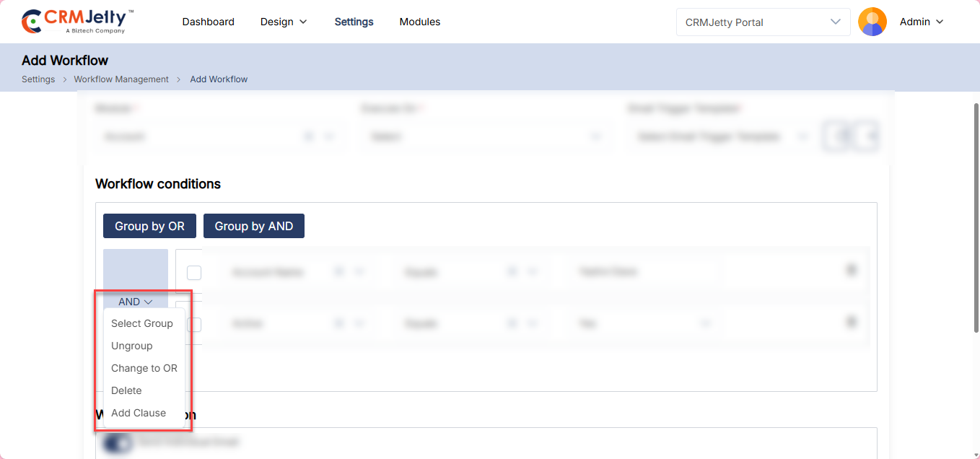Toggle the switch in the bottom section

click(117, 442)
